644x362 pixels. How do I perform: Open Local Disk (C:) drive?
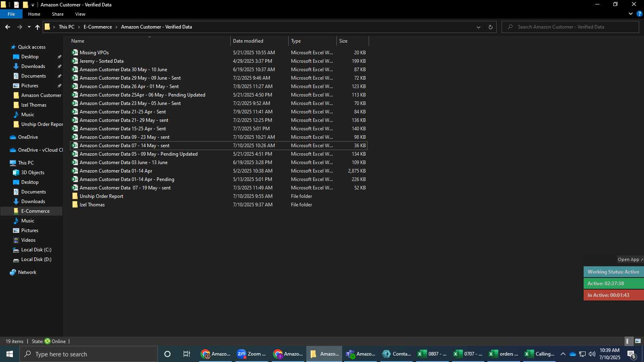[36, 250]
